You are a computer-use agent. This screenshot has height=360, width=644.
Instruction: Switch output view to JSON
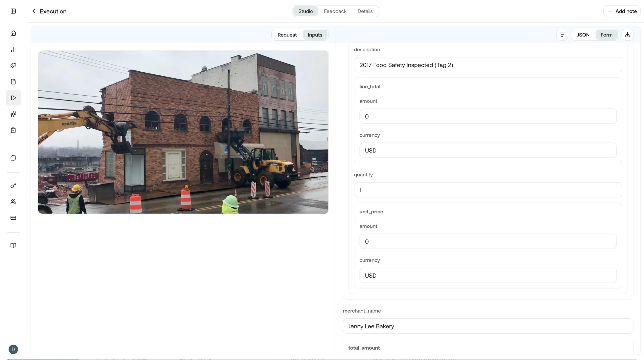click(583, 35)
